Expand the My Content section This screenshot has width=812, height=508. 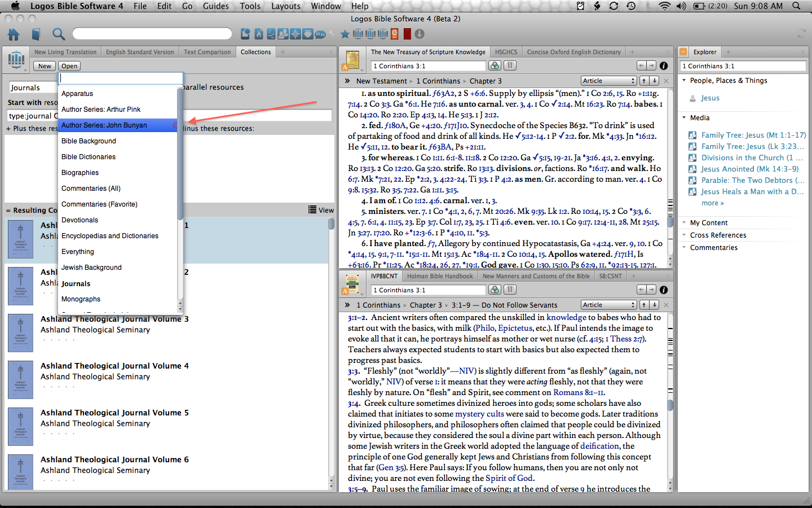click(x=684, y=223)
